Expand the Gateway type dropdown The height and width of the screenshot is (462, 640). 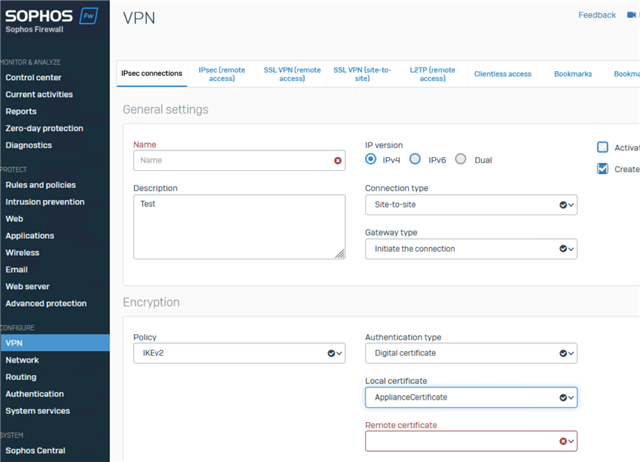click(470, 249)
